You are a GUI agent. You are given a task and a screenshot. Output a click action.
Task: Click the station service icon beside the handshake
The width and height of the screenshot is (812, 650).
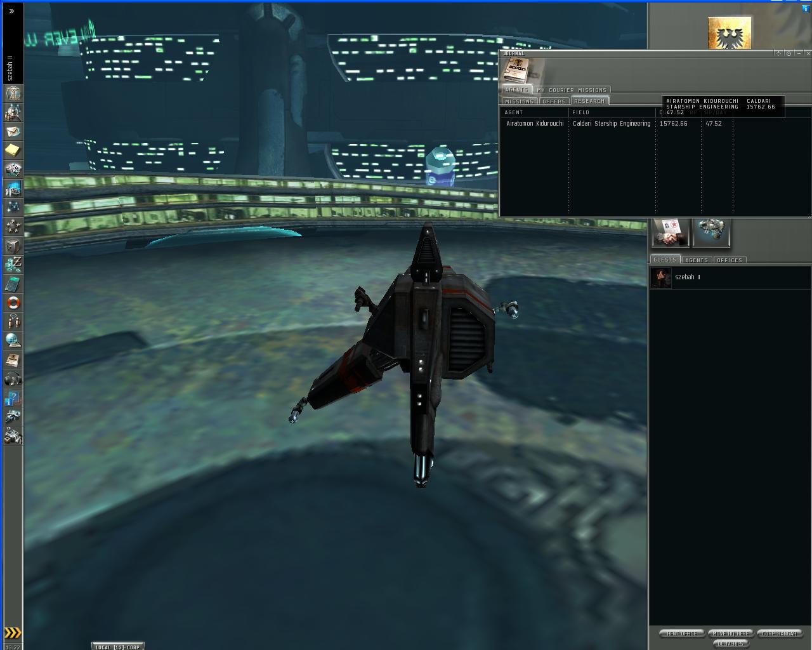pyautogui.click(x=711, y=232)
